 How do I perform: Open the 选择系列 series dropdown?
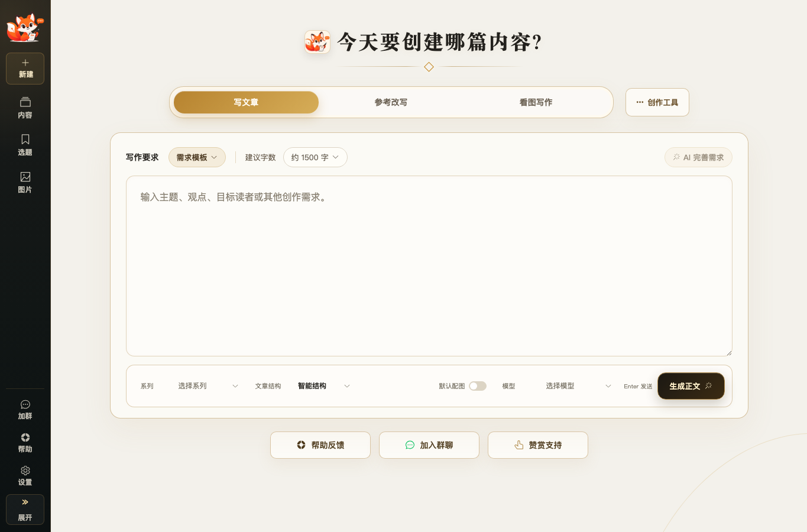point(208,386)
